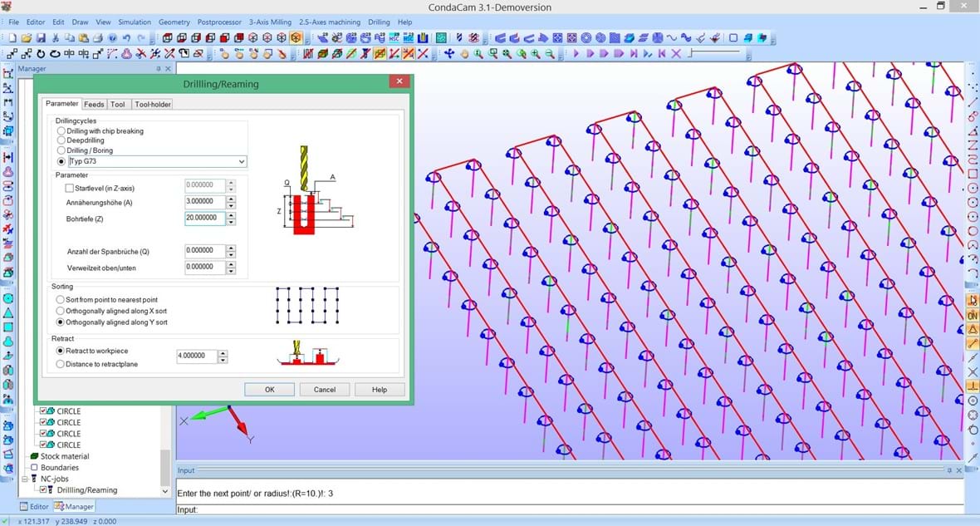Screen dimensions: 980x526
Task: Click the rotate circular arrow icon in second toolbar
Action: tap(41, 54)
